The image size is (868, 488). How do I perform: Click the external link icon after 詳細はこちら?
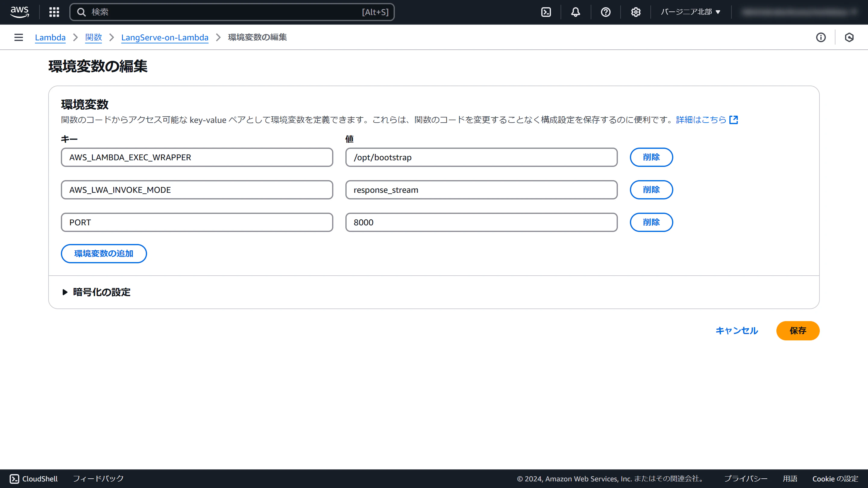point(734,120)
